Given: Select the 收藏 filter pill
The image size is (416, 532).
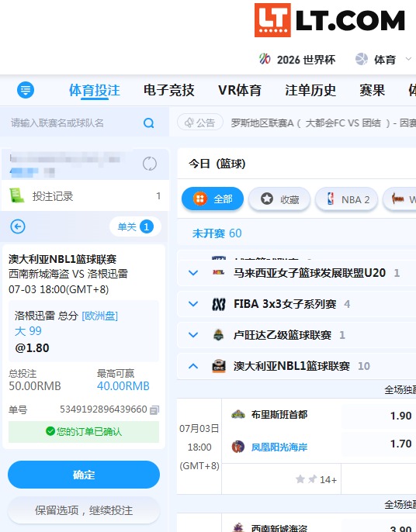Looking at the screenshot, I should 279,199.
